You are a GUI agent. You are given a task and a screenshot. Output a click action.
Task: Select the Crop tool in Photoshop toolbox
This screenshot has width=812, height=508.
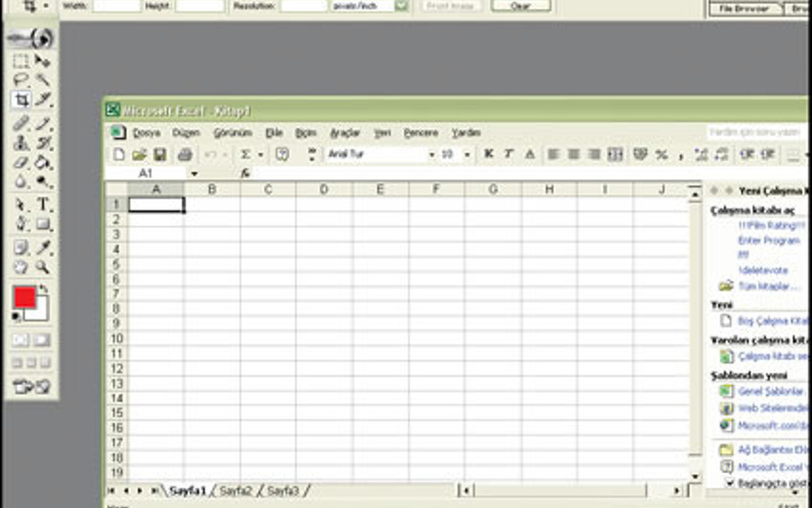coord(21,100)
